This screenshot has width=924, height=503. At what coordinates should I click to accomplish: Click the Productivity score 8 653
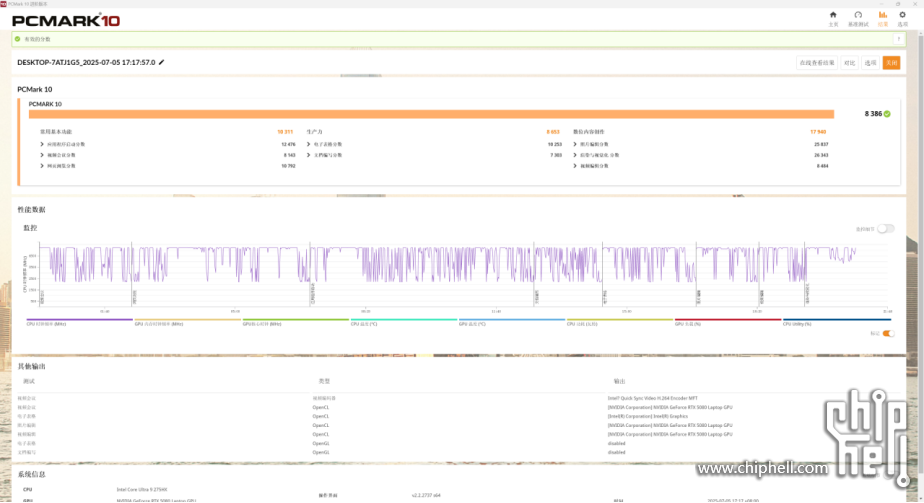click(x=553, y=132)
